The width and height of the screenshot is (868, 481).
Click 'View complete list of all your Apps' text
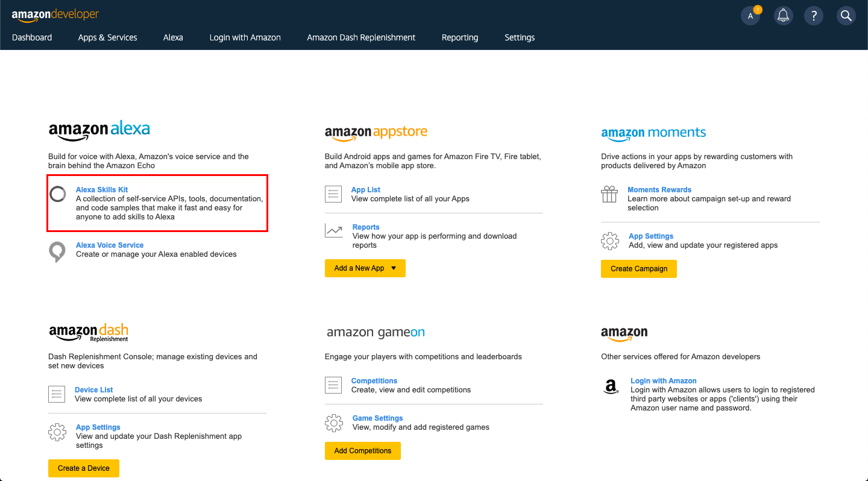point(410,199)
